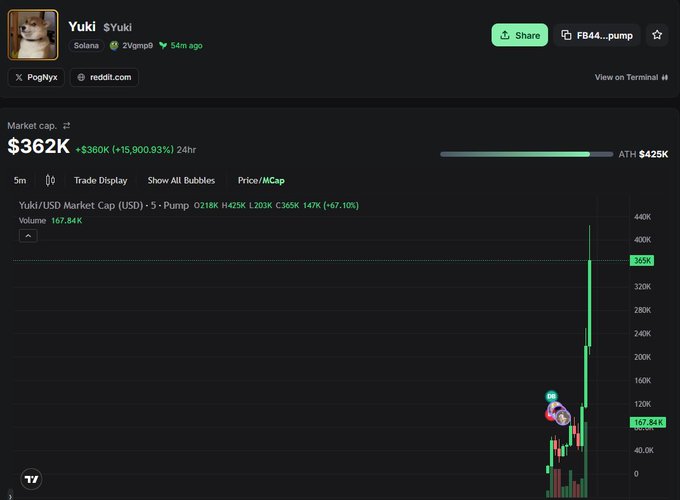Share the Yuki token page
Viewport: 680px width, 500px height.
[520, 35]
